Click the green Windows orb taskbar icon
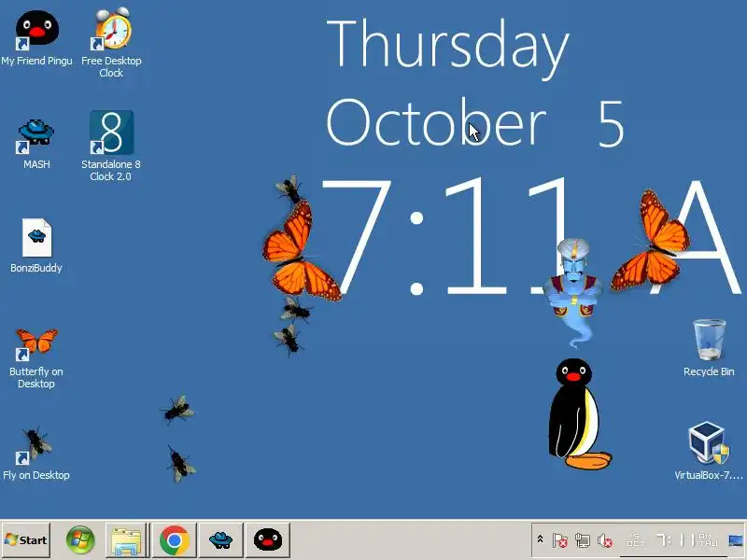Screen dimensions: 747x560 pos(80,540)
